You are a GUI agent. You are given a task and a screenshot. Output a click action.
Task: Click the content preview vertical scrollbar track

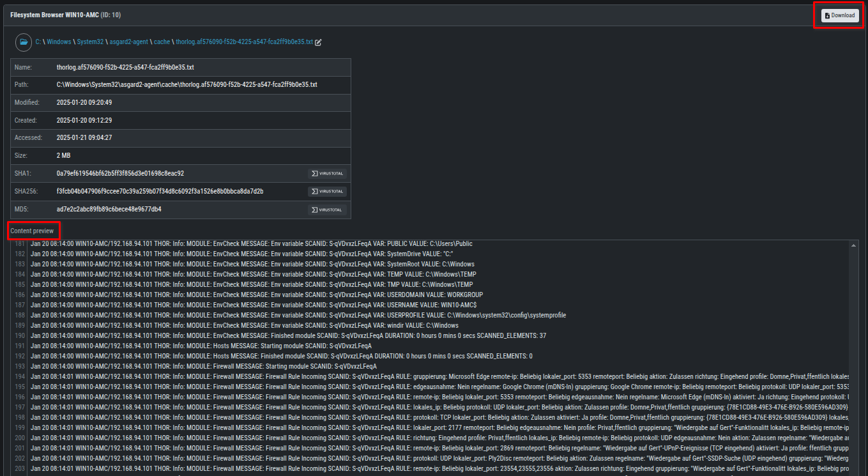pyautogui.click(x=854, y=358)
